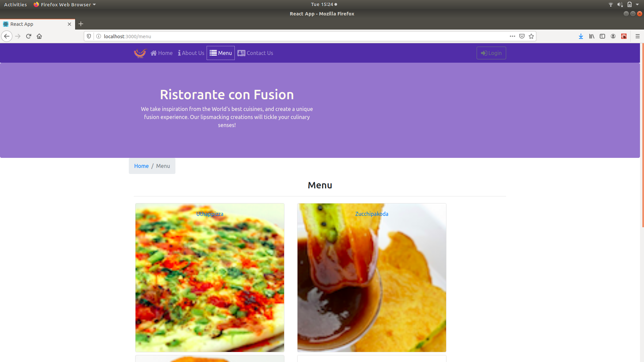Open Firefox account icon
The height and width of the screenshot is (362, 644).
[613, 36]
